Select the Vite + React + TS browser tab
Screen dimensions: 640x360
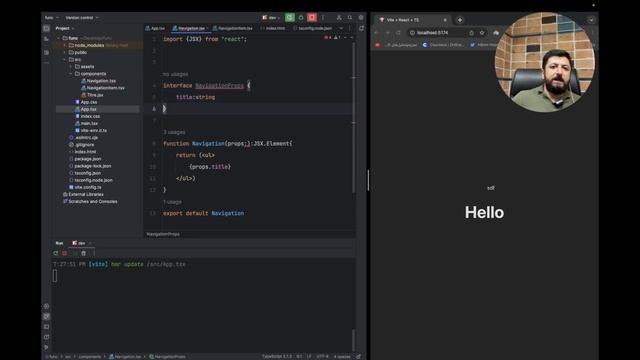[412, 20]
